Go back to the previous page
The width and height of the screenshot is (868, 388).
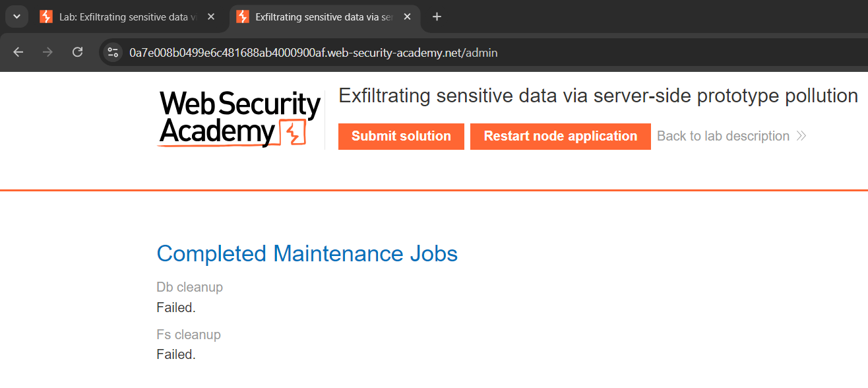(18, 52)
